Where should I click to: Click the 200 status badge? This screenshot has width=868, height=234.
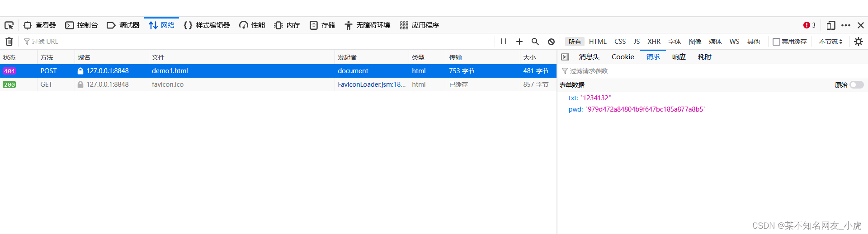pos(9,84)
